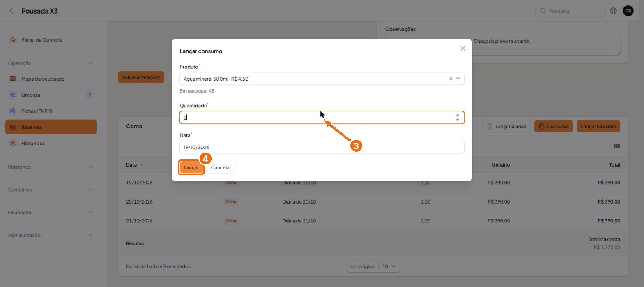Click Lançar na conta button
Viewport: 644px width, 287px height.
598,126
